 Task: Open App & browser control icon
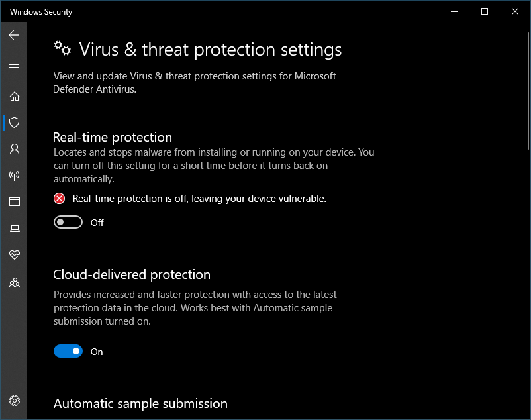14,202
